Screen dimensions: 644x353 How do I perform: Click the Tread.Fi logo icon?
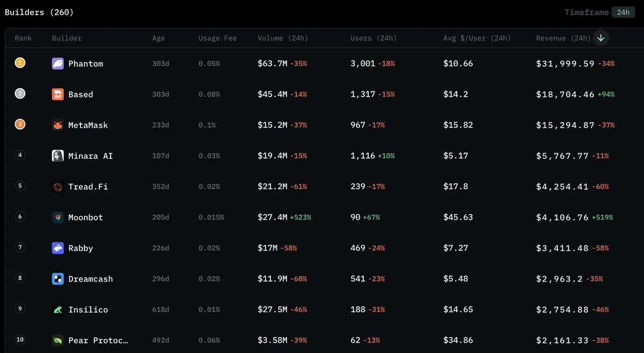(x=57, y=186)
